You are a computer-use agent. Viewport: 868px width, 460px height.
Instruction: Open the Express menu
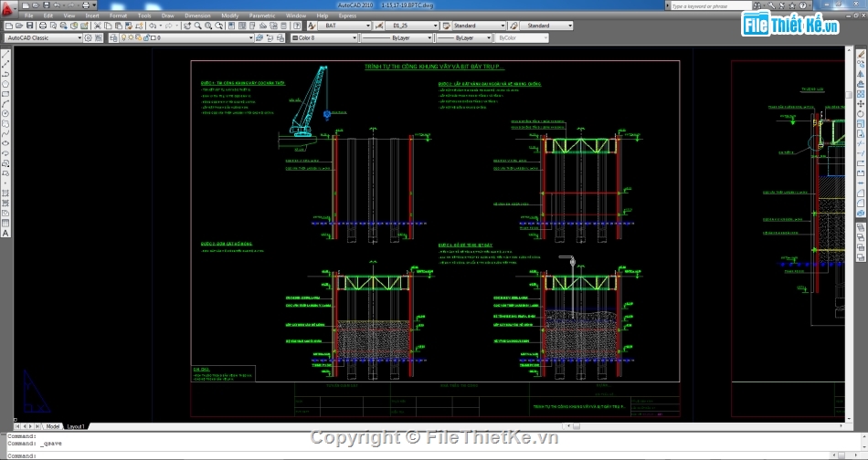347,16
